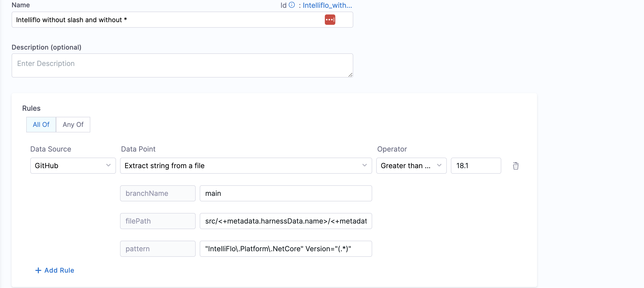Click the disabled pattern label box
644x288 pixels.
[158, 249]
